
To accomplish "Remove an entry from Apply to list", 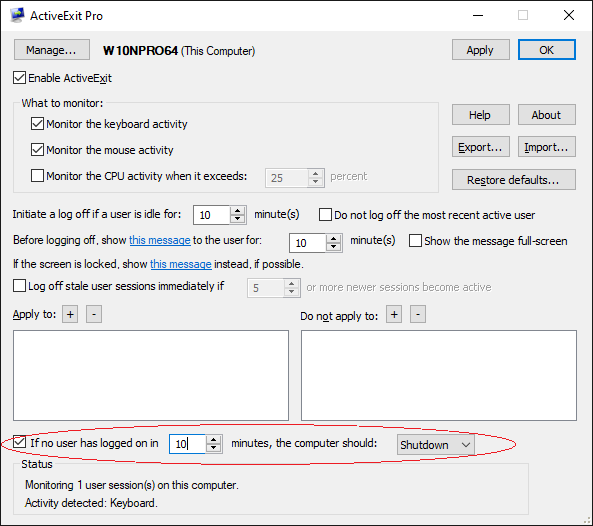I will coord(94,314).
